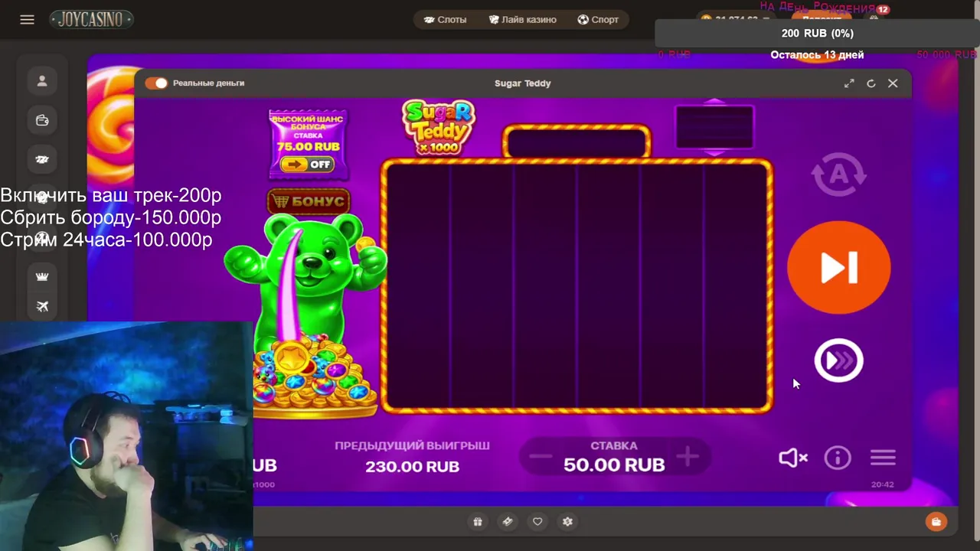This screenshot has height=551, width=980.
Task: Click the ticket icon below the game
Action: [507, 521]
